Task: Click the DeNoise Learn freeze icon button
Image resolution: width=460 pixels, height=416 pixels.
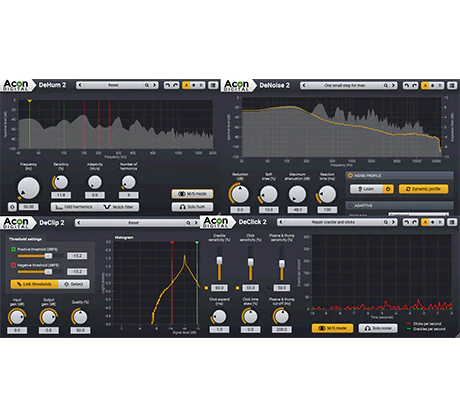Action: pyautogui.click(x=388, y=189)
